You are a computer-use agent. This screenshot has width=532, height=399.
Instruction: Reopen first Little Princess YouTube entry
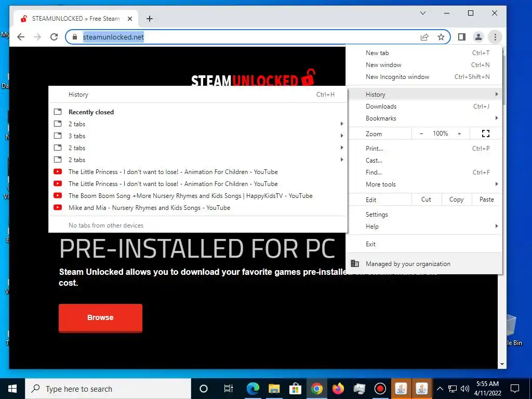(198, 172)
